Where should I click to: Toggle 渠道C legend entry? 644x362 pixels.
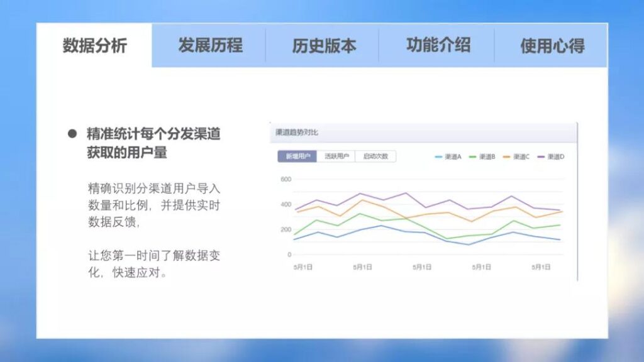(x=516, y=156)
